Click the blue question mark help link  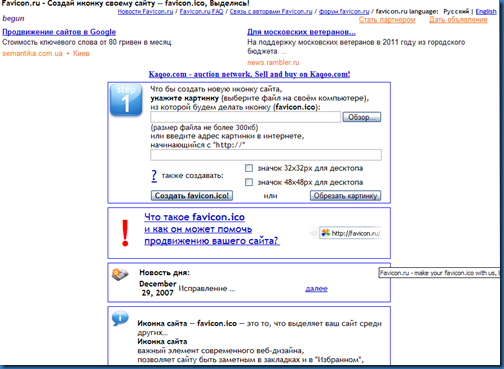click(x=154, y=176)
